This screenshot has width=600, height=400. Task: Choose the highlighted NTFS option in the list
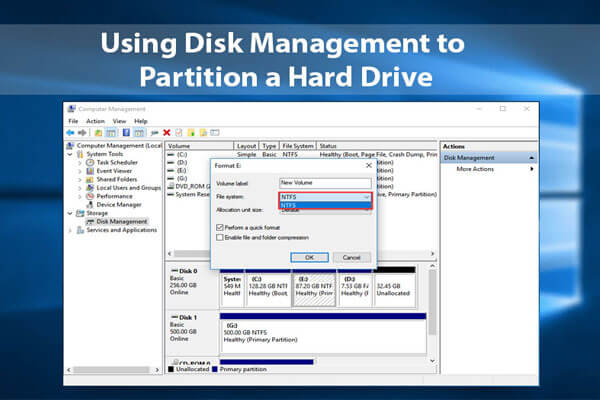click(325, 206)
